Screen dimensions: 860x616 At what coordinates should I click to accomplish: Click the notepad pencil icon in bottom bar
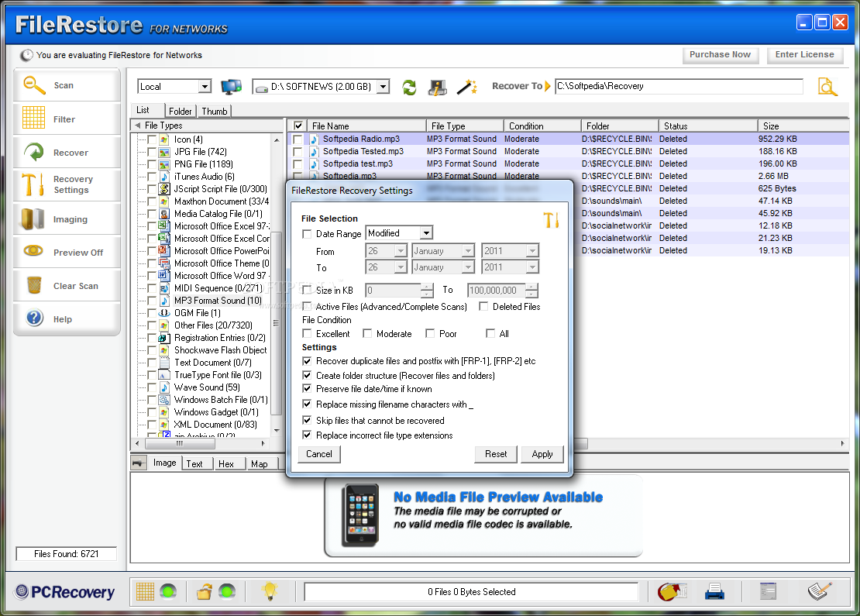[x=820, y=590]
